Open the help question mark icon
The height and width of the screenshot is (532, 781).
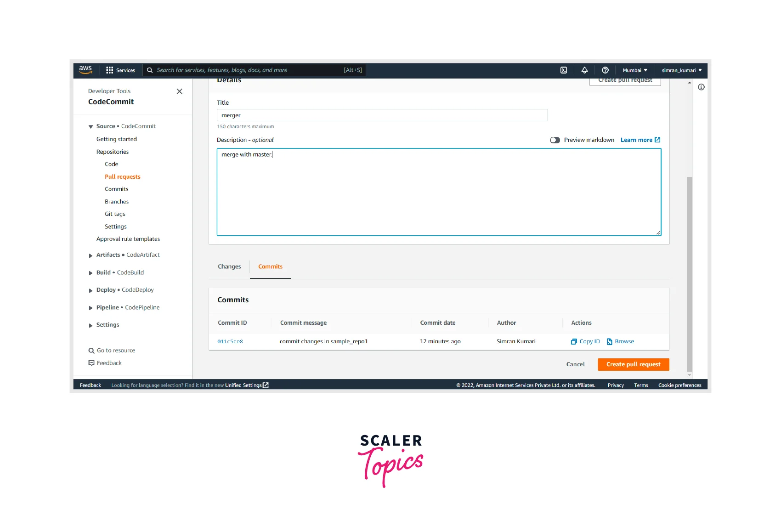[605, 70]
